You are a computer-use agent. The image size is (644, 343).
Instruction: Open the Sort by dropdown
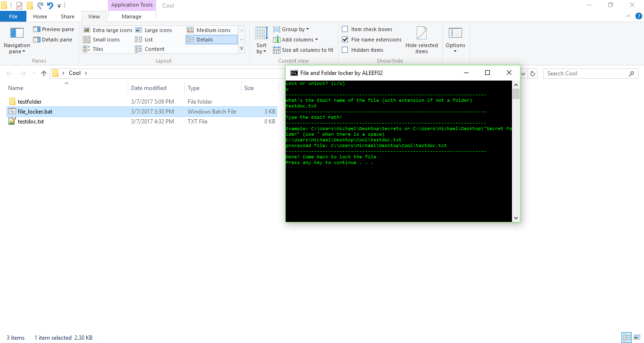pos(261,41)
